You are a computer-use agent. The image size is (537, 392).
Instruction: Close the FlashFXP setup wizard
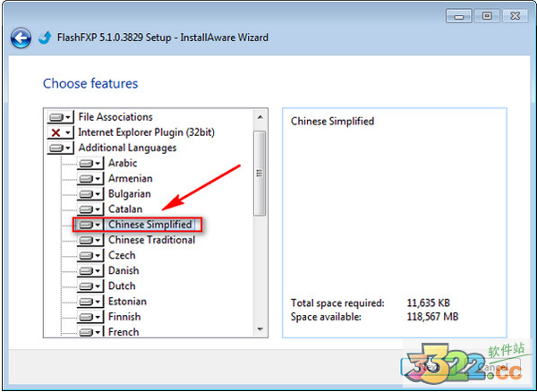pos(516,16)
